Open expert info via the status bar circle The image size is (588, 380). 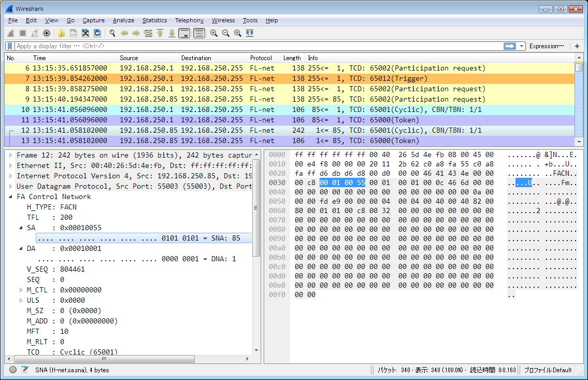(13, 370)
